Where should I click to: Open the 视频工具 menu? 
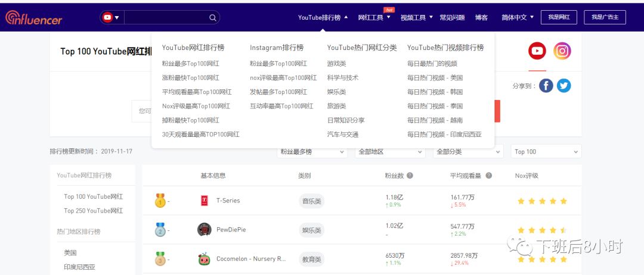(416, 18)
